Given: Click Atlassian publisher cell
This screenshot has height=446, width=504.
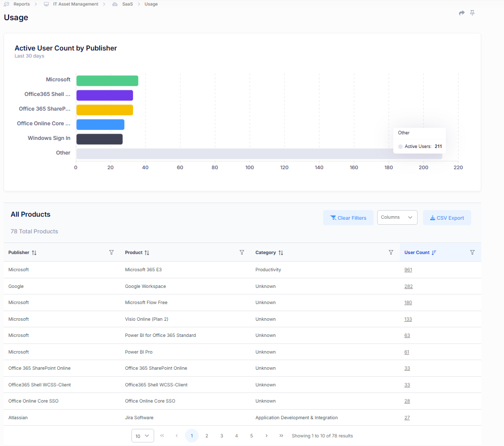Looking at the screenshot, I should pos(18,418).
